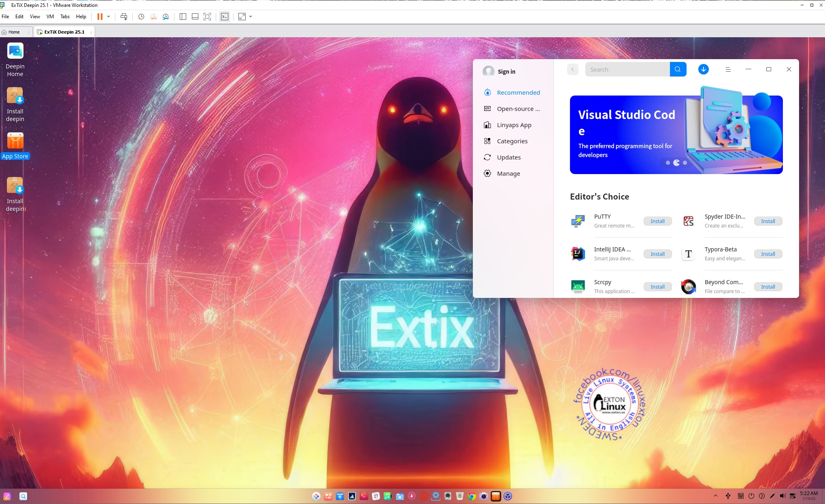The image size is (825, 504).
Task: Click the PuTTY app icon
Action: pos(578,221)
